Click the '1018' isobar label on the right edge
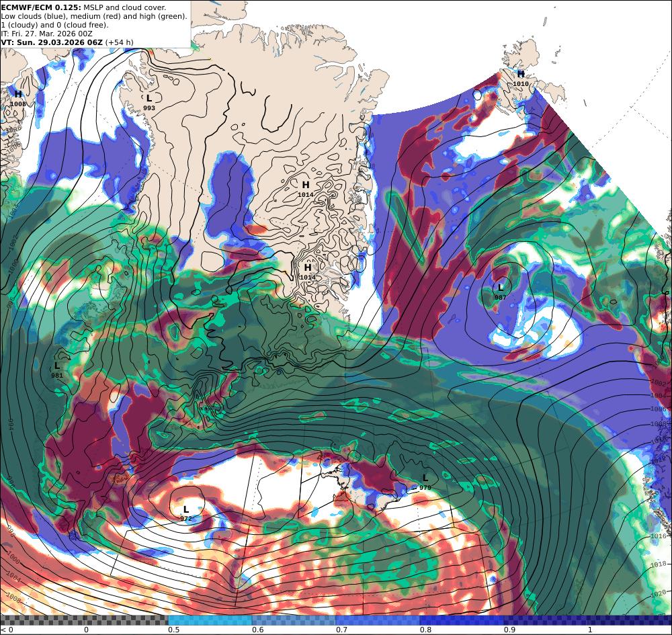Image resolution: width=672 pixels, height=635 pixels. click(659, 564)
